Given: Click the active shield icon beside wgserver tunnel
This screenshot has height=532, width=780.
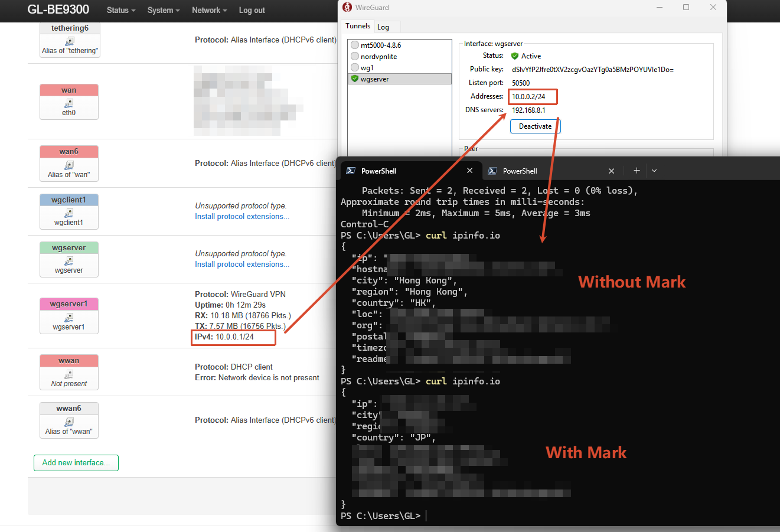Looking at the screenshot, I should tap(355, 79).
